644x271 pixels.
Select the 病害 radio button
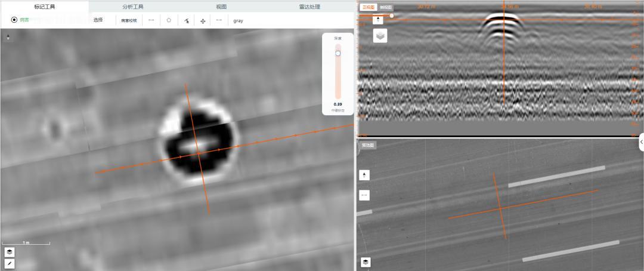click(14, 20)
